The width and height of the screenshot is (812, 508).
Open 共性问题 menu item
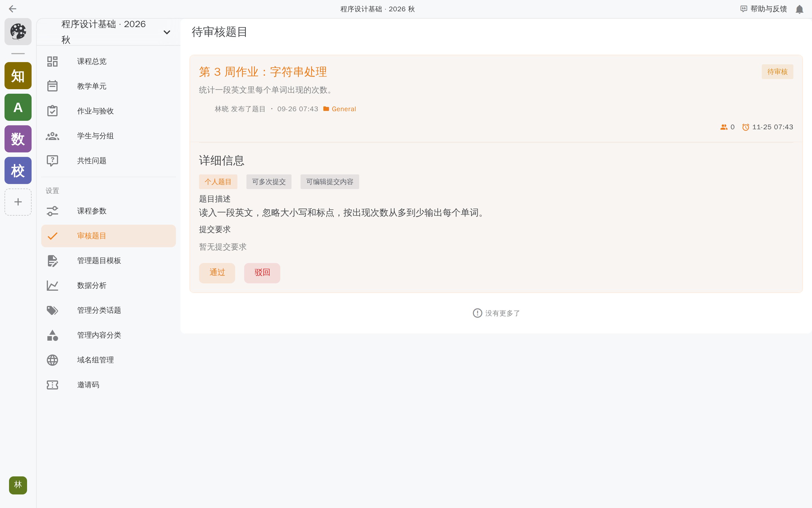tap(108, 161)
